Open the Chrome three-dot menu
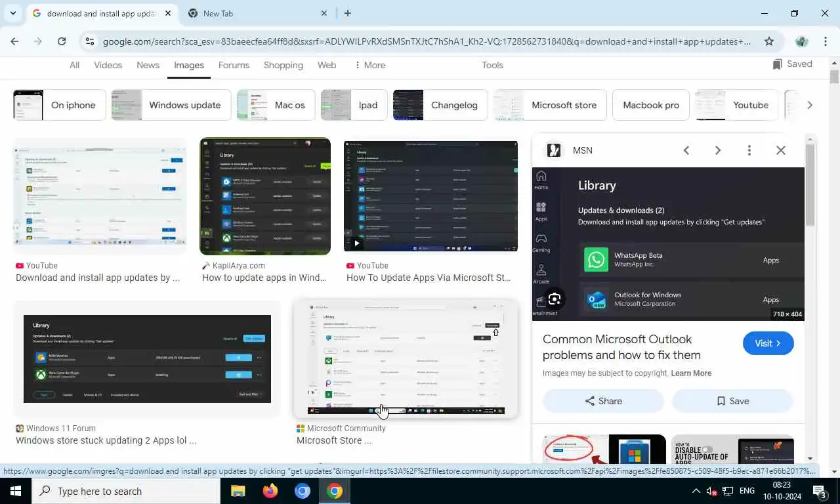This screenshot has width=840, height=504. tap(825, 41)
